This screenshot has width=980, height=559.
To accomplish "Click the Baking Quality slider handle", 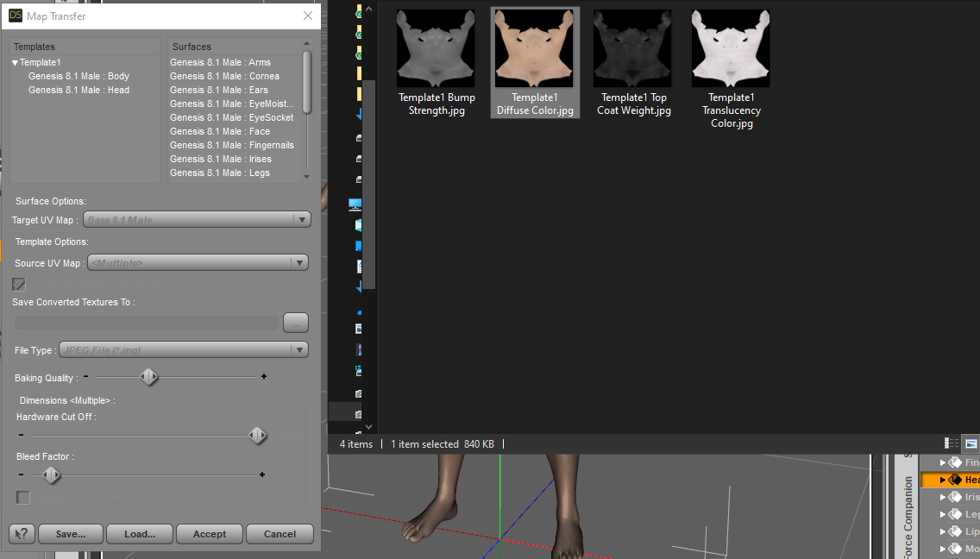I will [148, 376].
